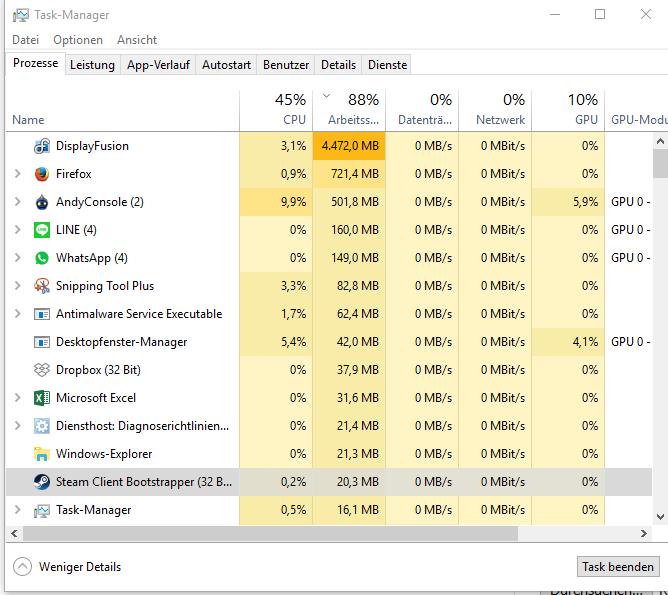Select the Snipping Tool Plus icon
Screen dimensions: 668x595
(x=42, y=286)
